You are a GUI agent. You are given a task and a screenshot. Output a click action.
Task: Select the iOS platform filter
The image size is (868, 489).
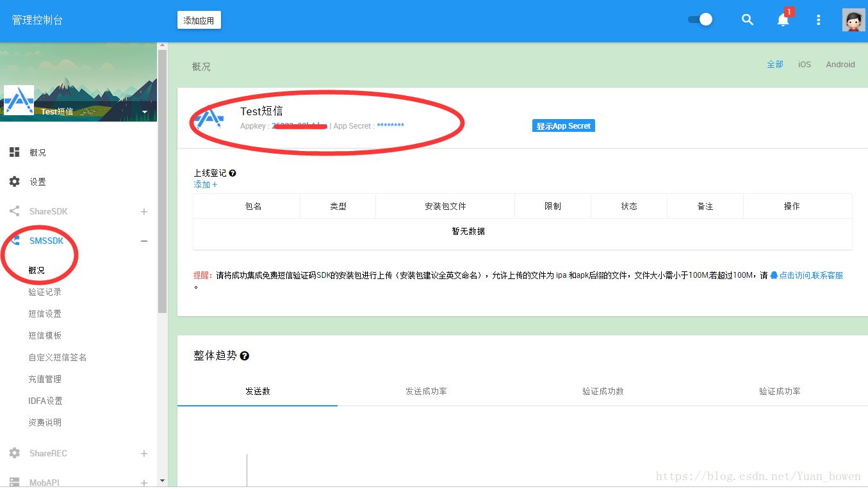coord(805,64)
